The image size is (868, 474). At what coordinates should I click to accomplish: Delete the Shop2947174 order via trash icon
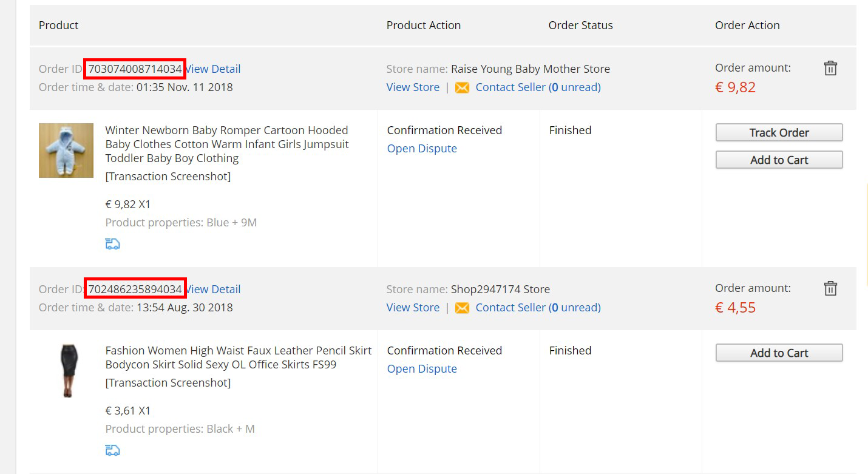[x=830, y=288]
